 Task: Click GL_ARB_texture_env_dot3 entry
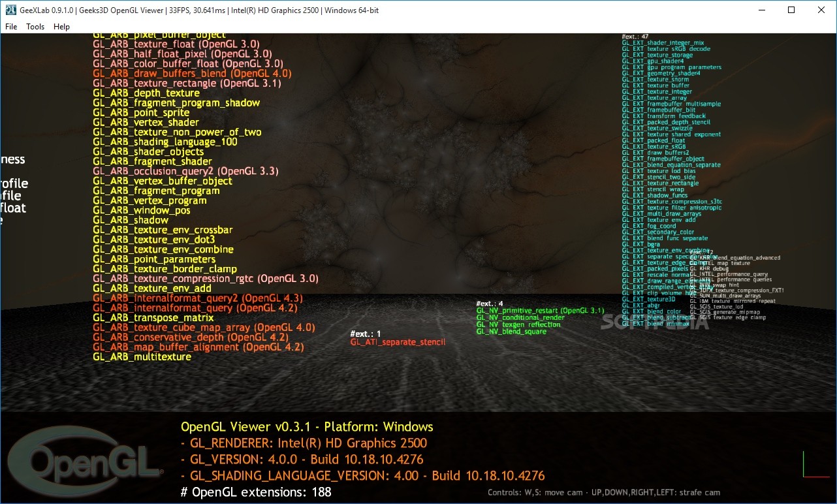(153, 240)
